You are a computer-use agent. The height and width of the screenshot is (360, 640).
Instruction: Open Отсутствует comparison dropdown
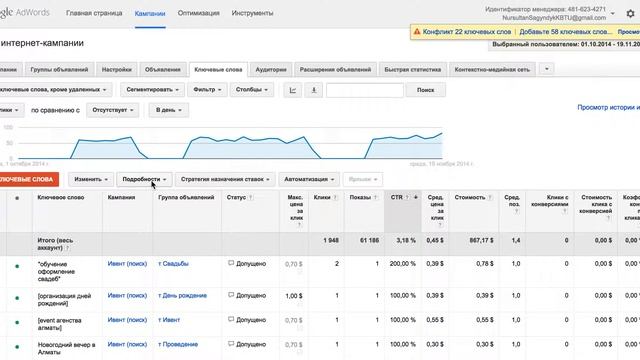point(113,110)
